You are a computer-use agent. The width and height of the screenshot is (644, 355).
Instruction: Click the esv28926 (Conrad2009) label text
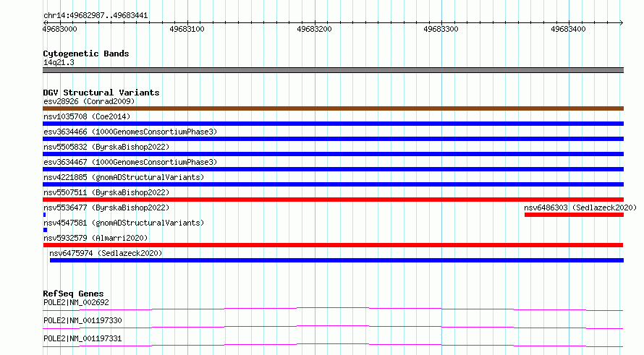[x=89, y=101]
